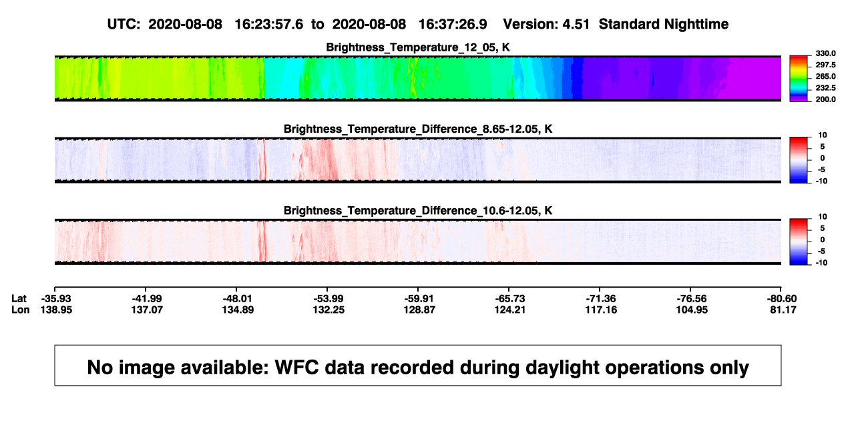Click the Brightness_Temperature_Difference_10.6-12.05 image strip
868x445 pixels.
(418, 242)
